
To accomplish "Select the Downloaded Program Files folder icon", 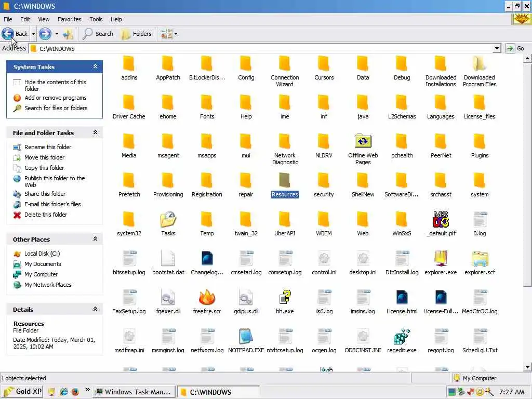I will 480,63.
